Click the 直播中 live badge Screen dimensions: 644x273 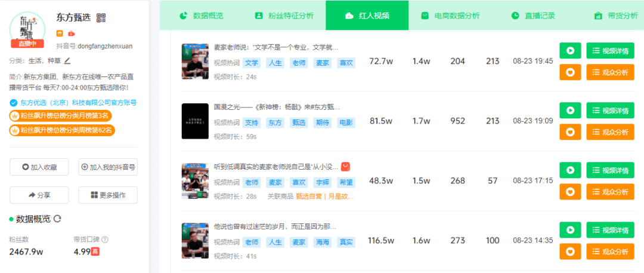coord(27,44)
